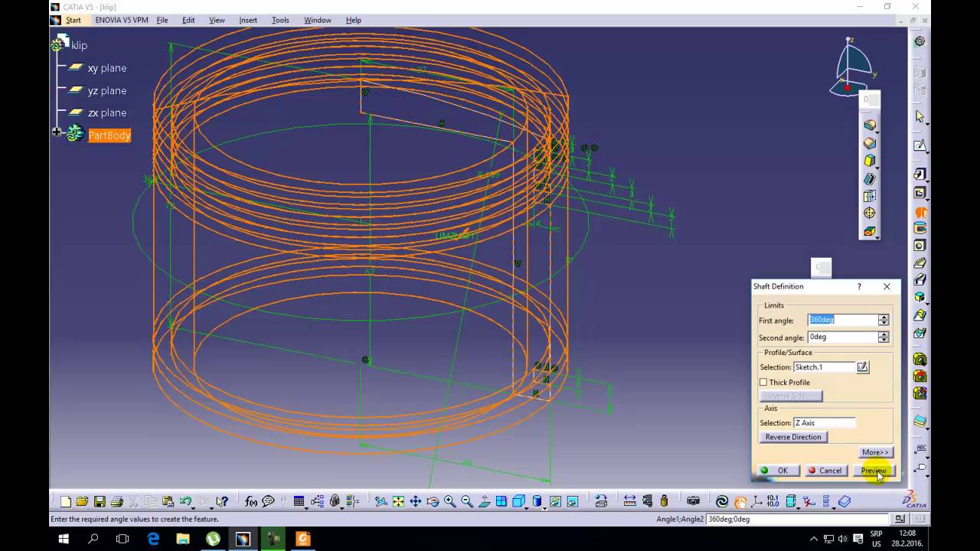Click the Print icon in bottom toolbar
The height and width of the screenshot is (551, 980).
[116, 502]
